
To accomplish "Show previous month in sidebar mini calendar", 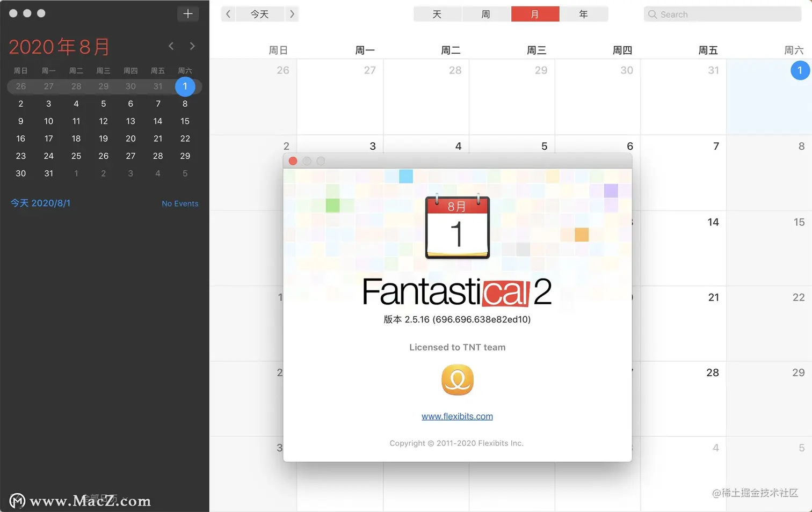I will pos(171,46).
